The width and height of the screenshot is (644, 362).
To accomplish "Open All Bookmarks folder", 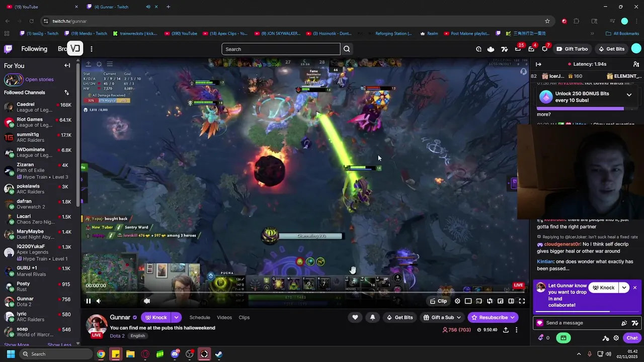I will pyautogui.click(x=622, y=34).
